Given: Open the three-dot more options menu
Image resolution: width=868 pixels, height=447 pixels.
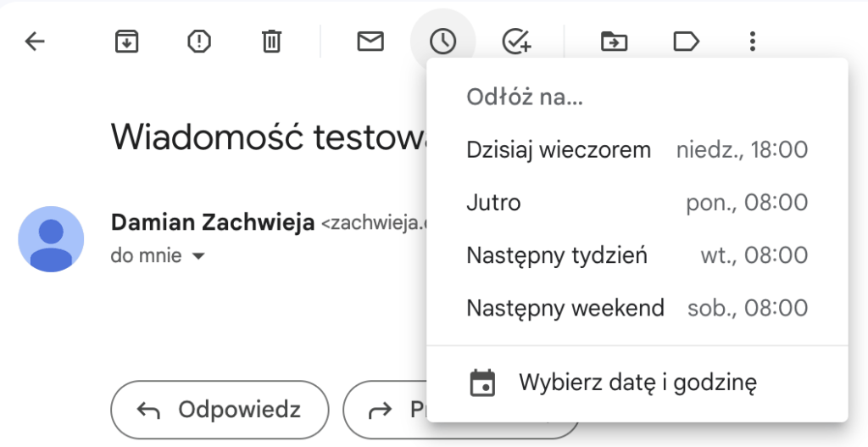Looking at the screenshot, I should (x=753, y=42).
